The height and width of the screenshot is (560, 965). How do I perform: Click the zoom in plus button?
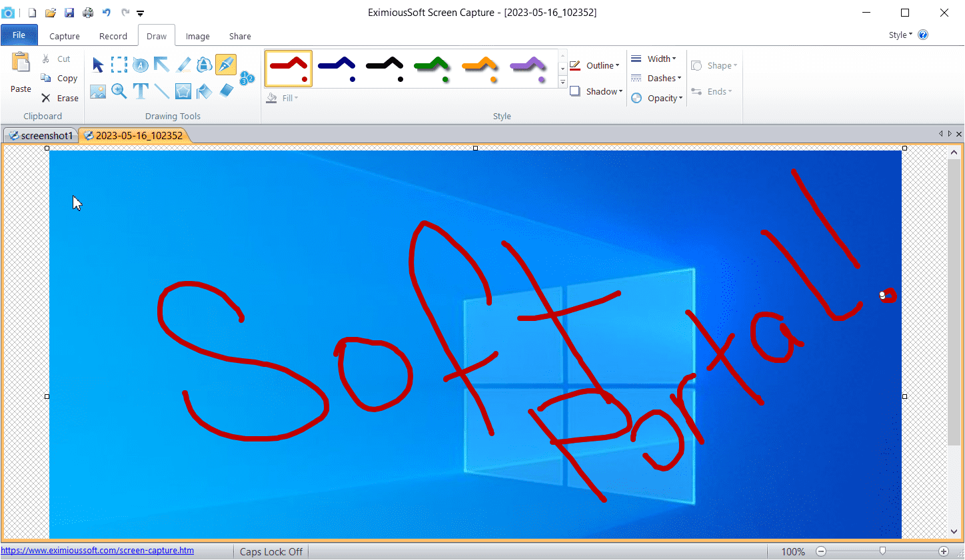click(944, 551)
